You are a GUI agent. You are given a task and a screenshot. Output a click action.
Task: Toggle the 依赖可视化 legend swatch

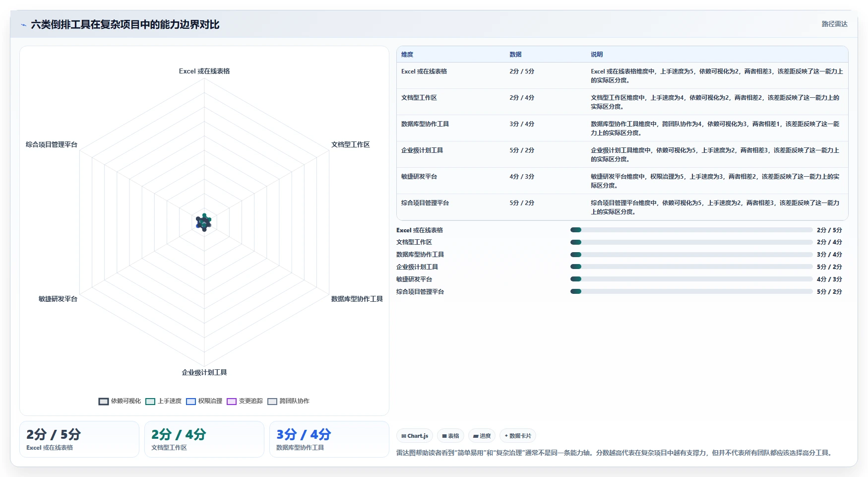[104, 402]
